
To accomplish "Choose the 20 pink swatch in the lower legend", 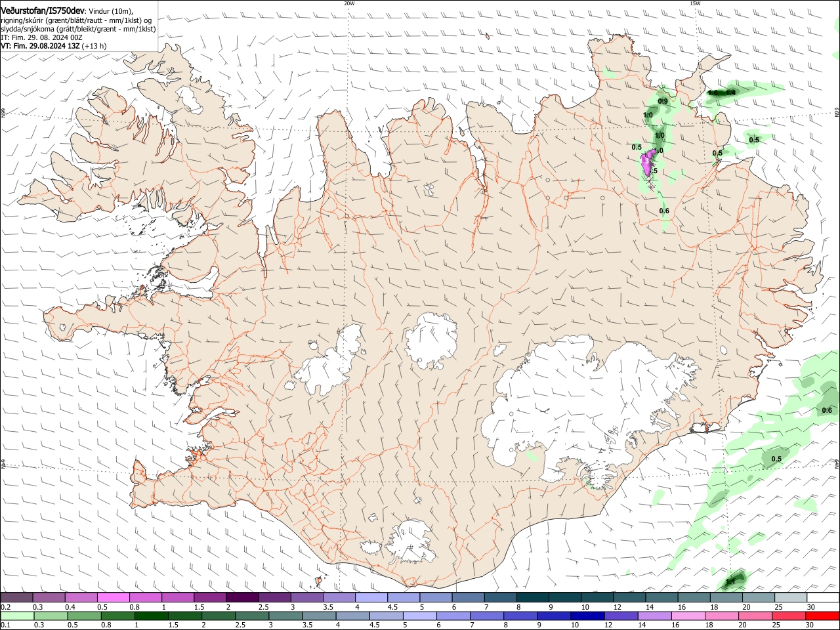I will (x=755, y=616).
